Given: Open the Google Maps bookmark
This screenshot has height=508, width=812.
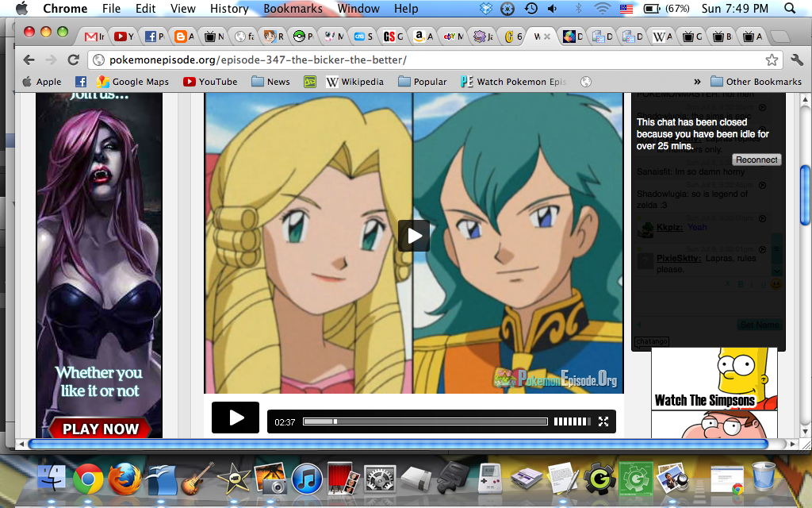Looking at the screenshot, I should [133, 82].
